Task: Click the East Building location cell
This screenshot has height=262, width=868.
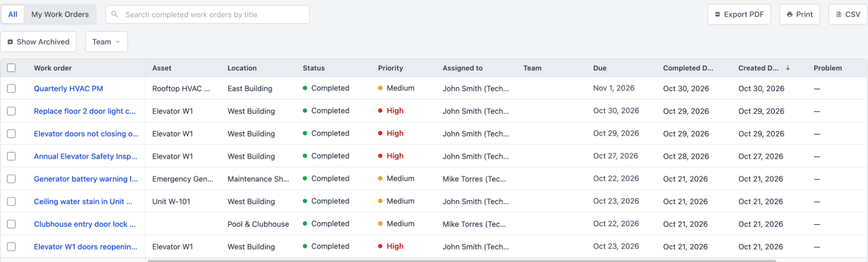Action: pyautogui.click(x=250, y=89)
